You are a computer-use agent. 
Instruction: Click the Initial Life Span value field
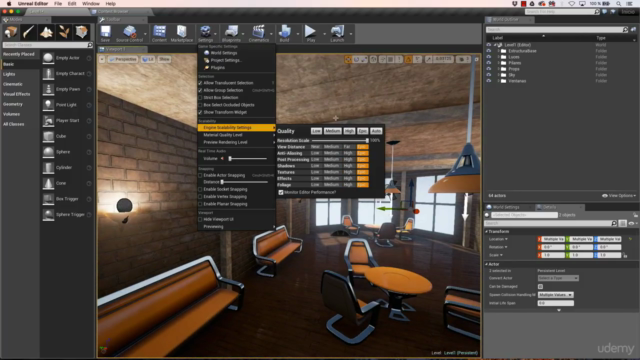pos(556,303)
